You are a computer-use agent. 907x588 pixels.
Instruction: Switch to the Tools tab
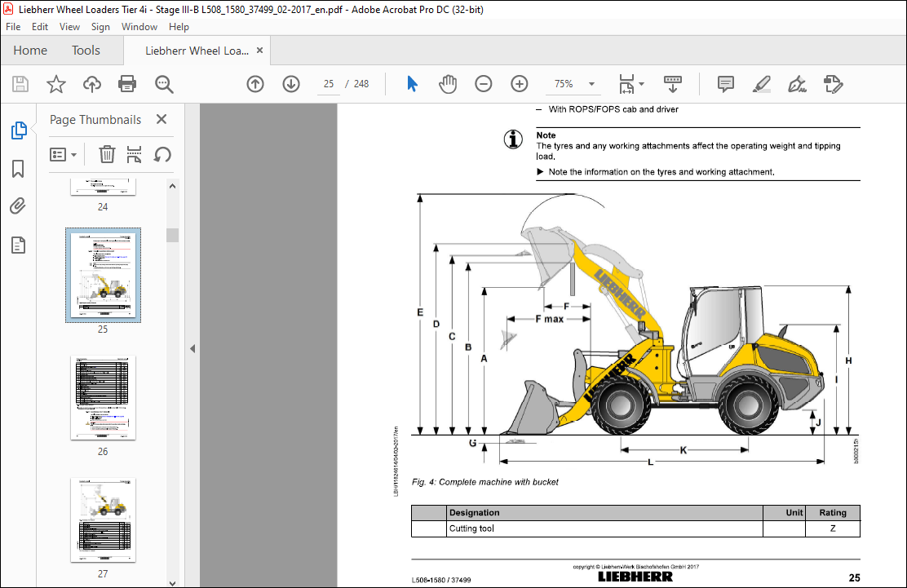86,51
